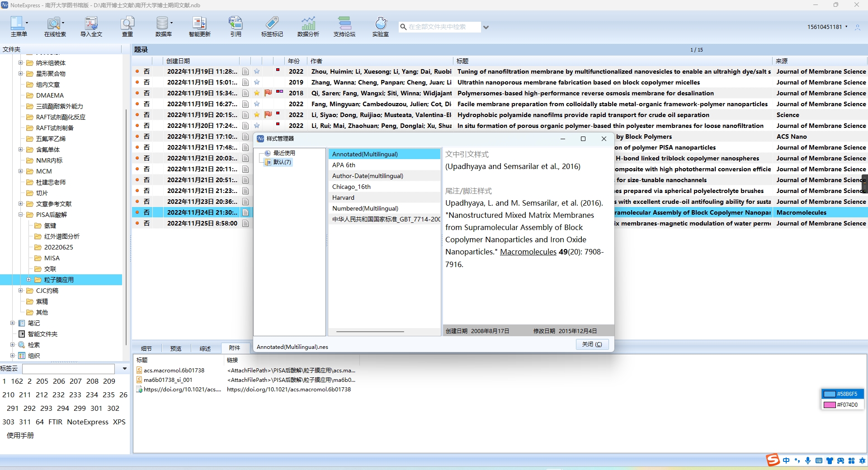Expand the 粒子膜应用 folder
Image resolution: width=868 pixels, height=470 pixels.
point(28,280)
